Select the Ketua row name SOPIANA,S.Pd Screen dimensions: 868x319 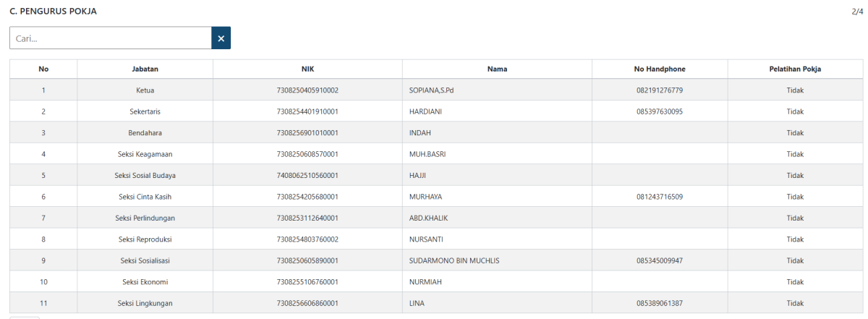(433, 90)
